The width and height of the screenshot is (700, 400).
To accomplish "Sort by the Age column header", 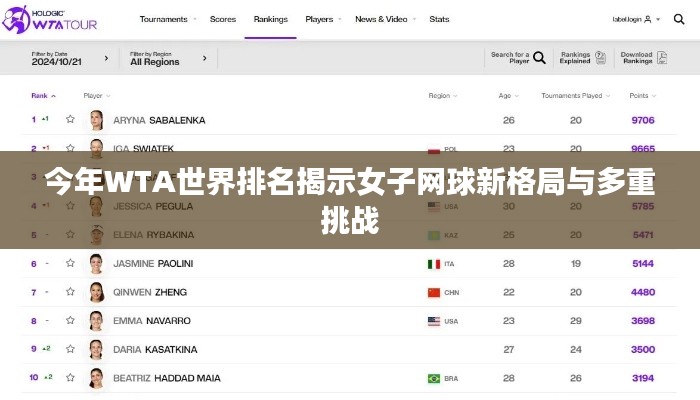I will pyautogui.click(x=508, y=96).
